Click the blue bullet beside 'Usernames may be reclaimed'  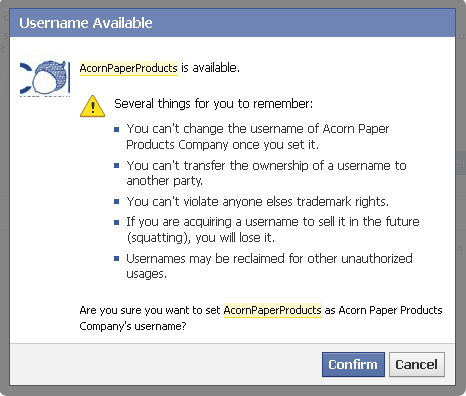[117, 259]
